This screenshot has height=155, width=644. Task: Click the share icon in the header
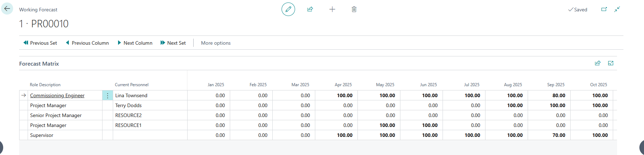tap(310, 9)
